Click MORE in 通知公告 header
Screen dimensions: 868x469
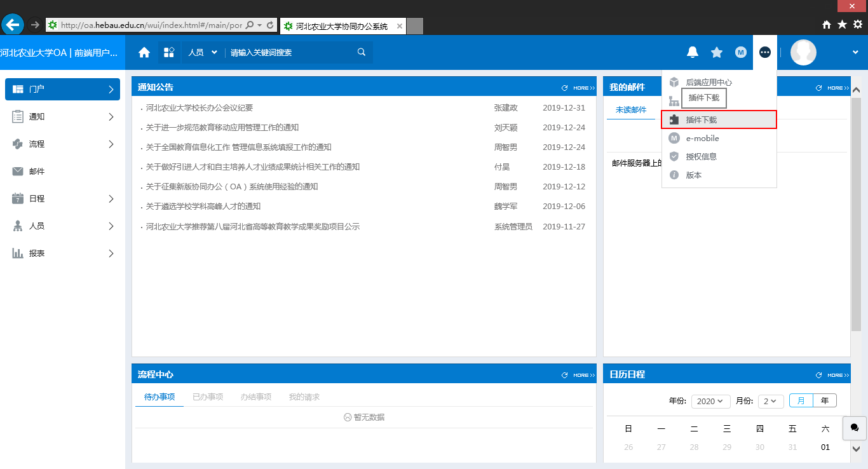[x=583, y=88]
